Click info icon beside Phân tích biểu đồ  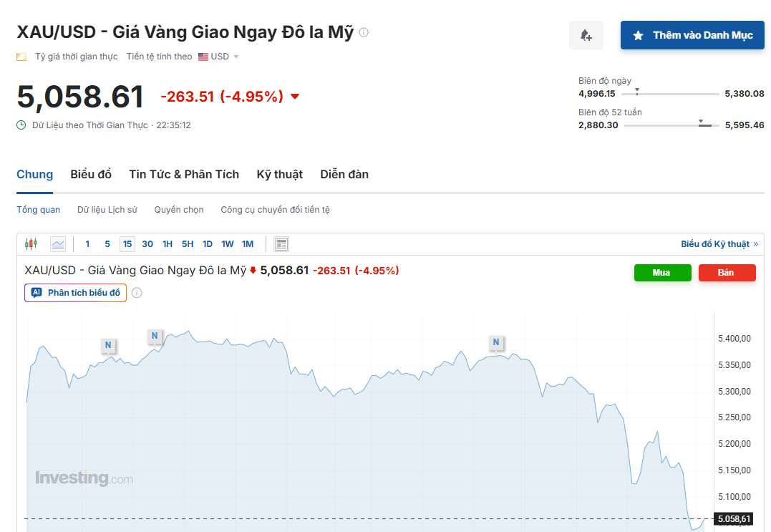click(137, 293)
